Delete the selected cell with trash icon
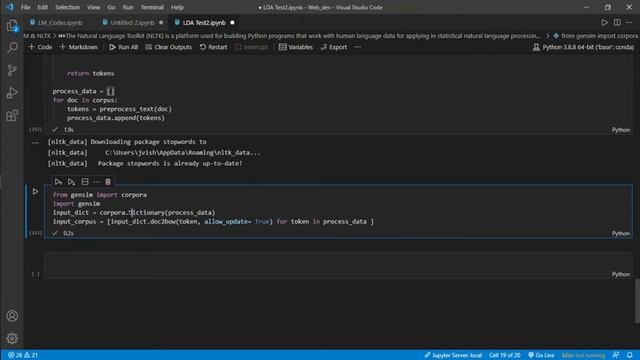This screenshot has height=360, width=640. click(x=108, y=182)
